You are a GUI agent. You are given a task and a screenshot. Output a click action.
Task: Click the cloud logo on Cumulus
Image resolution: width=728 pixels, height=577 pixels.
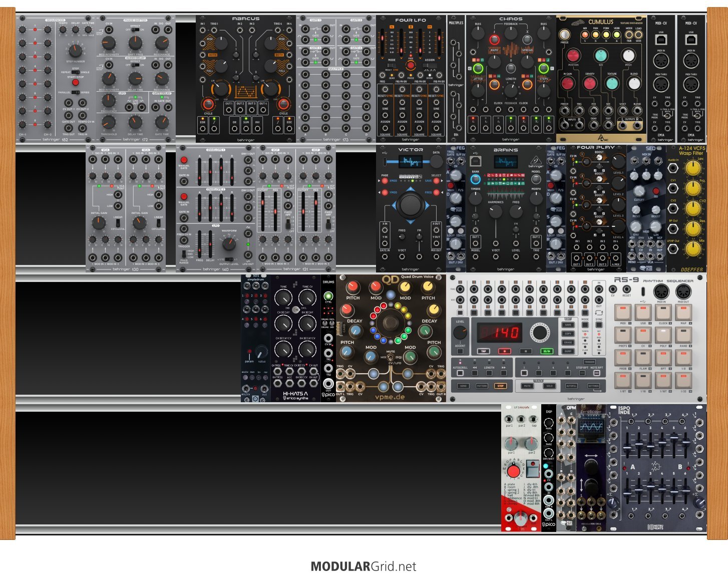tap(577, 23)
